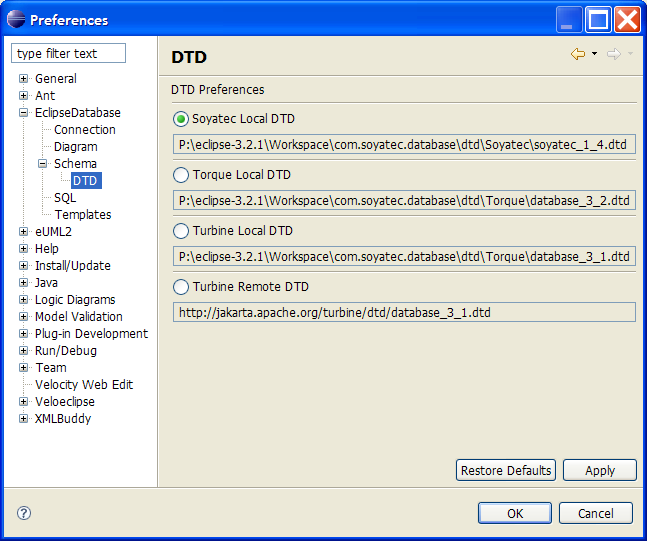Select the Java tree label
This screenshot has width=647, height=541.
46,283
